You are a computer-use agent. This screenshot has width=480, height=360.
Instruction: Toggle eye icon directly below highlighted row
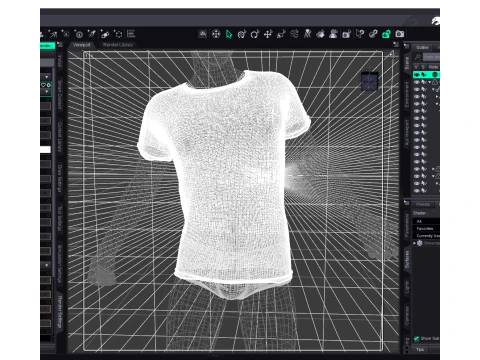417,82
